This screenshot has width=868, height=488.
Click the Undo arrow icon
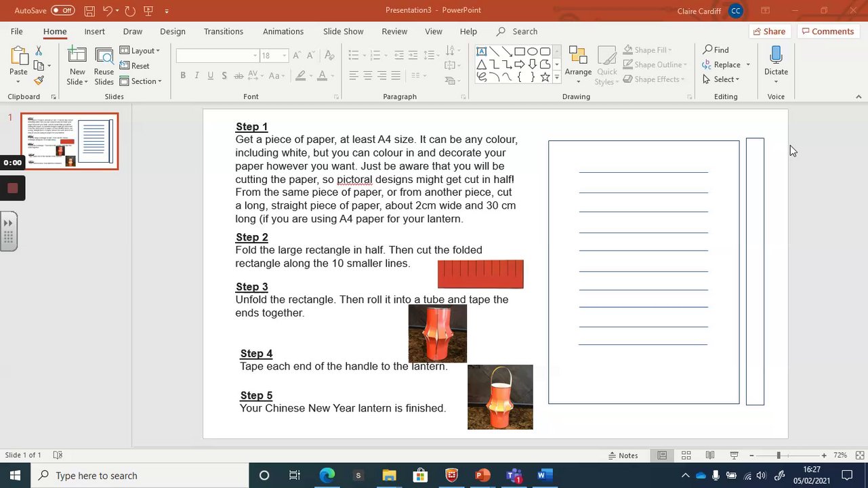tap(108, 11)
